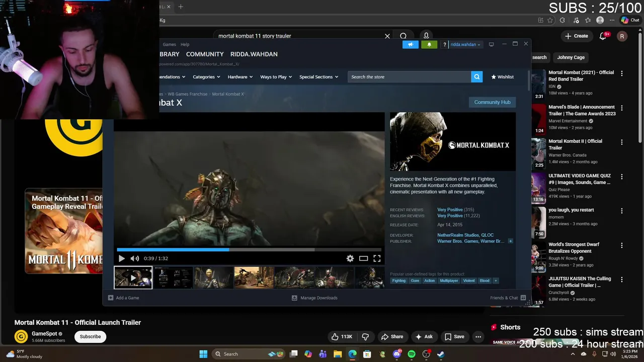The height and width of the screenshot is (362, 644).
Task: Open Discord from taskbar
Action: pyautogui.click(x=397, y=354)
